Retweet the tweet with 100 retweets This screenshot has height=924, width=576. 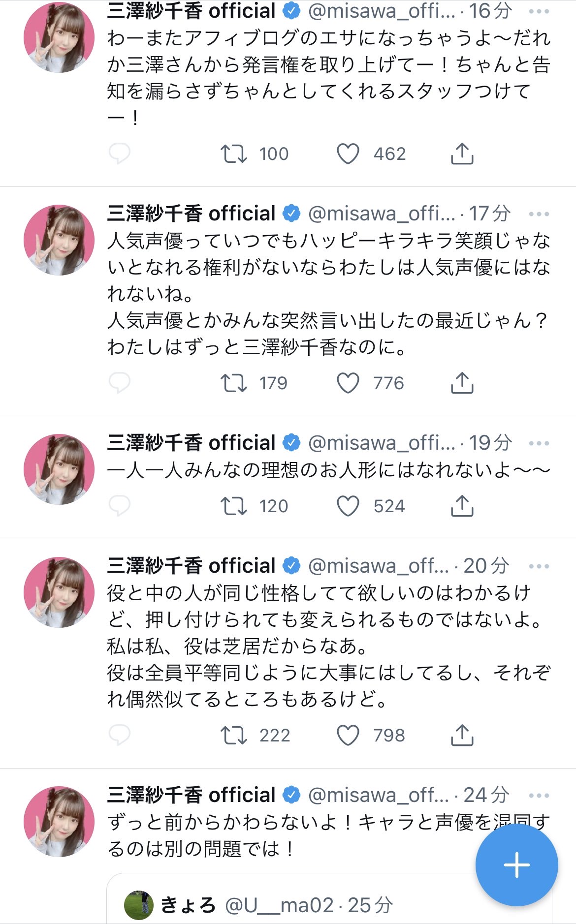tap(233, 154)
